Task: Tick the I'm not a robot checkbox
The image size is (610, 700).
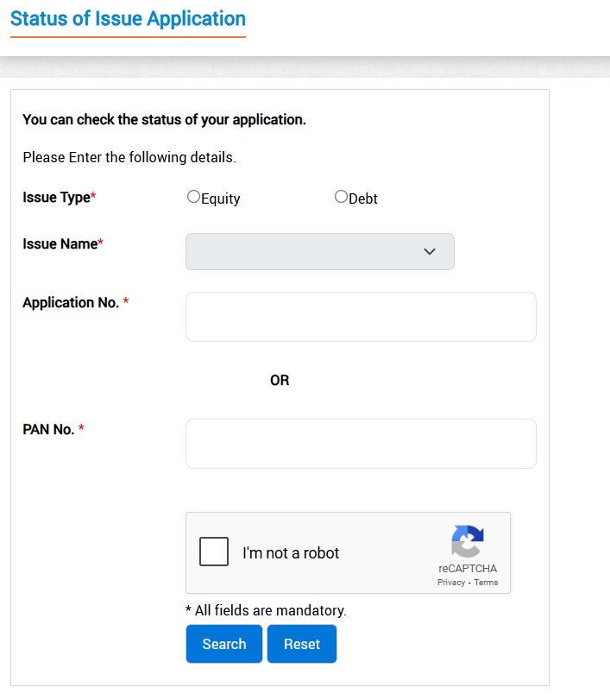Action: click(x=214, y=552)
